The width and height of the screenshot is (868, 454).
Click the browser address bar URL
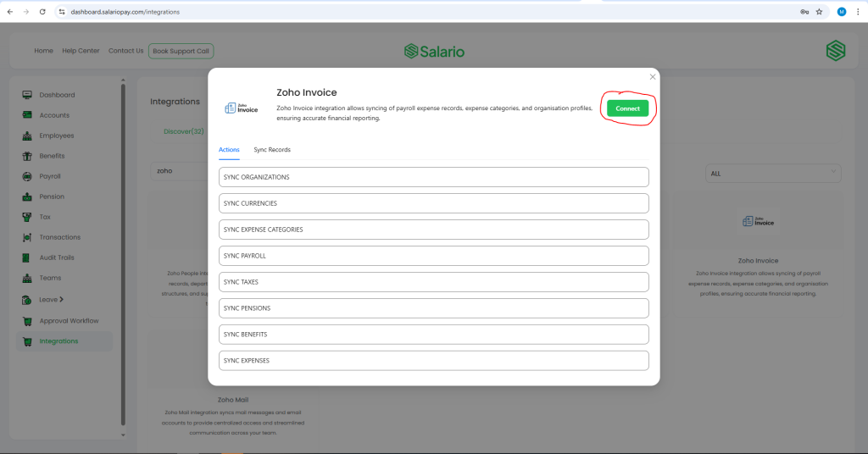[125, 12]
